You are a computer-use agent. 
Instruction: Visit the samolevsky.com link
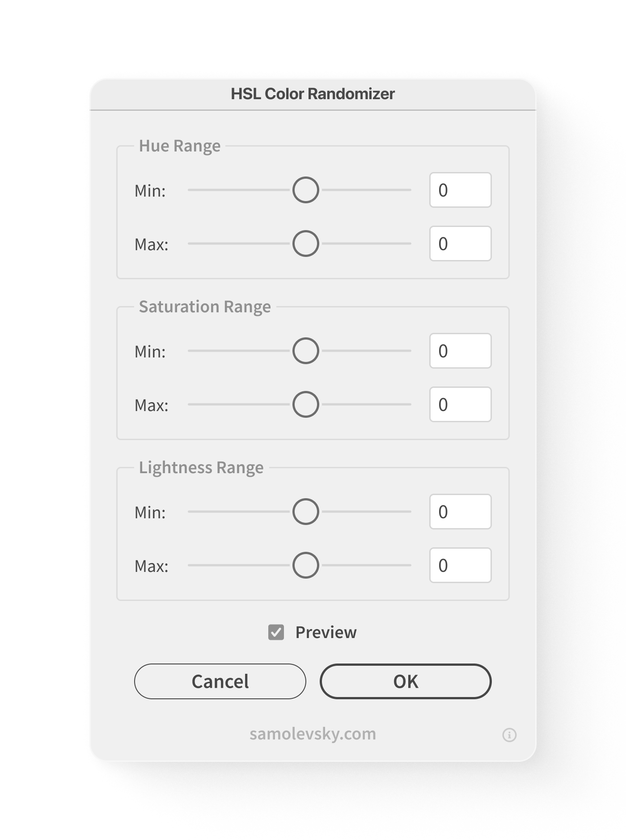coord(313,734)
